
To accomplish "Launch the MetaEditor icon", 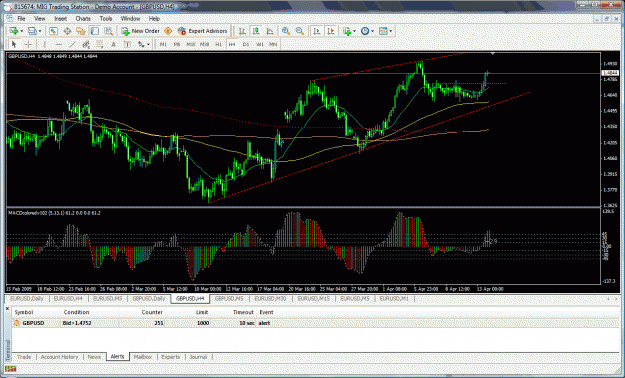I will click(168, 31).
